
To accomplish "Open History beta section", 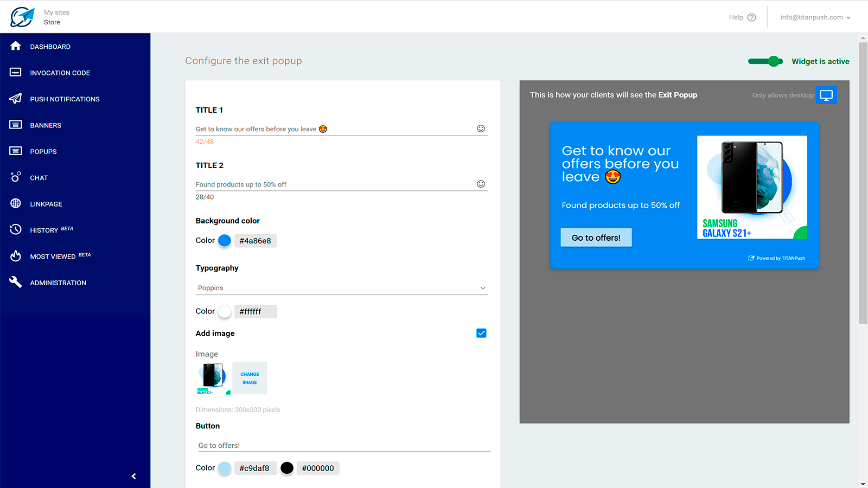I will pos(52,230).
